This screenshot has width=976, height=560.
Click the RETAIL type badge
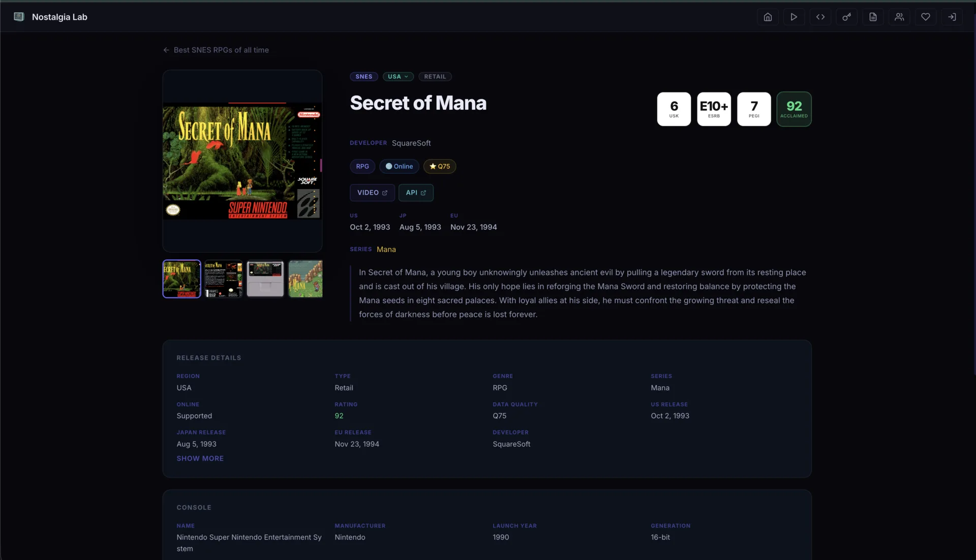point(435,77)
